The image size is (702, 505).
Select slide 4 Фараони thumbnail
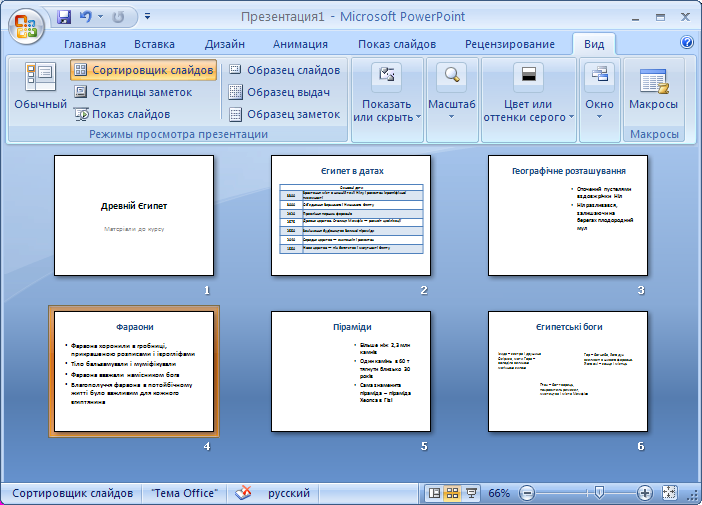(x=134, y=372)
